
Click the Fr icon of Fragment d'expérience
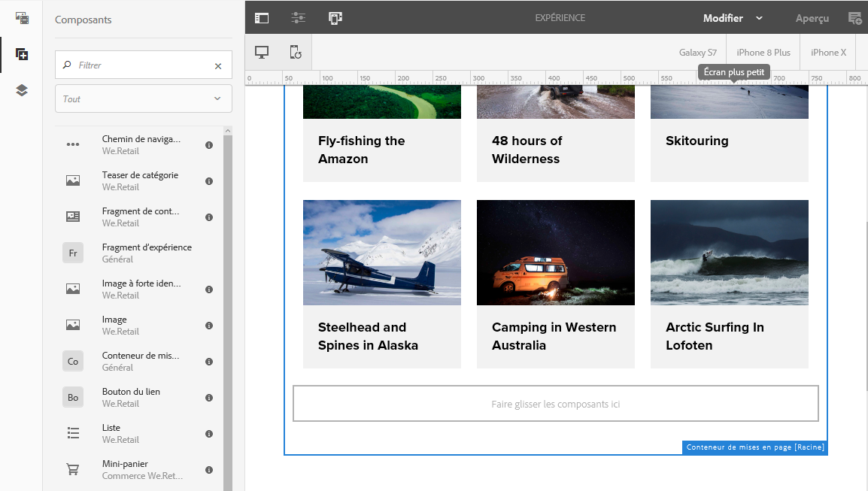click(73, 253)
